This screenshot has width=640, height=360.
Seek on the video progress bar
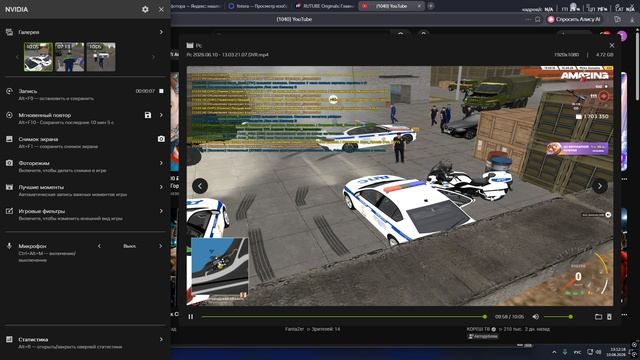tap(343, 317)
